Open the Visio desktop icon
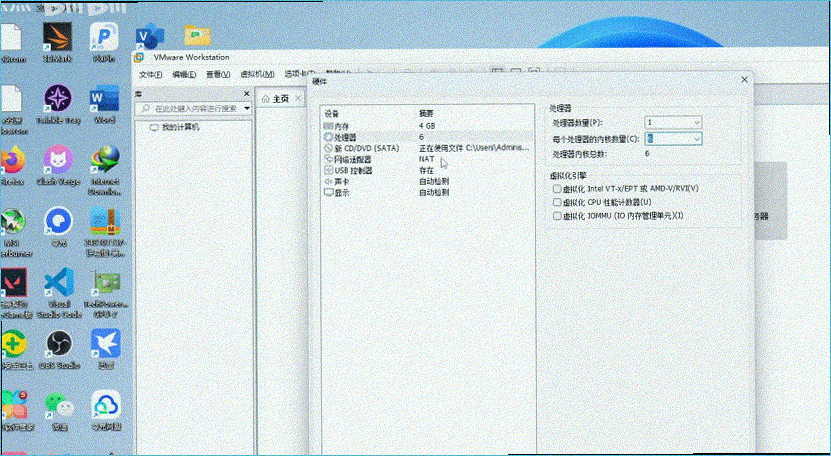 click(x=149, y=37)
